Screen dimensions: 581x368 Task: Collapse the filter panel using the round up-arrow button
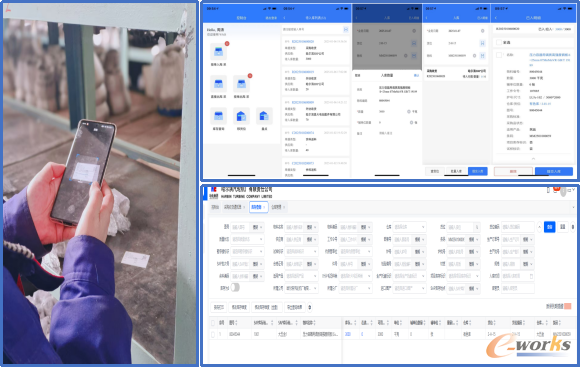point(539,227)
